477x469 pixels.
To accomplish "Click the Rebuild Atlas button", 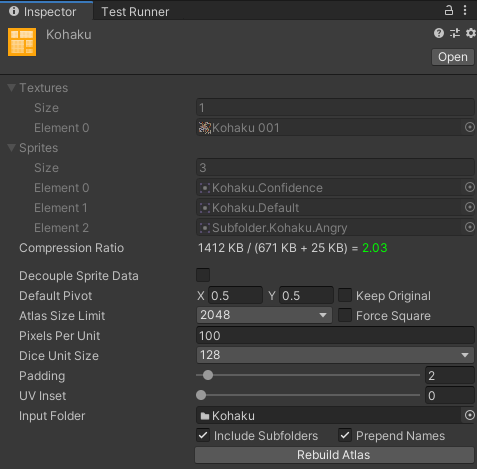I will (x=334, y=455).
